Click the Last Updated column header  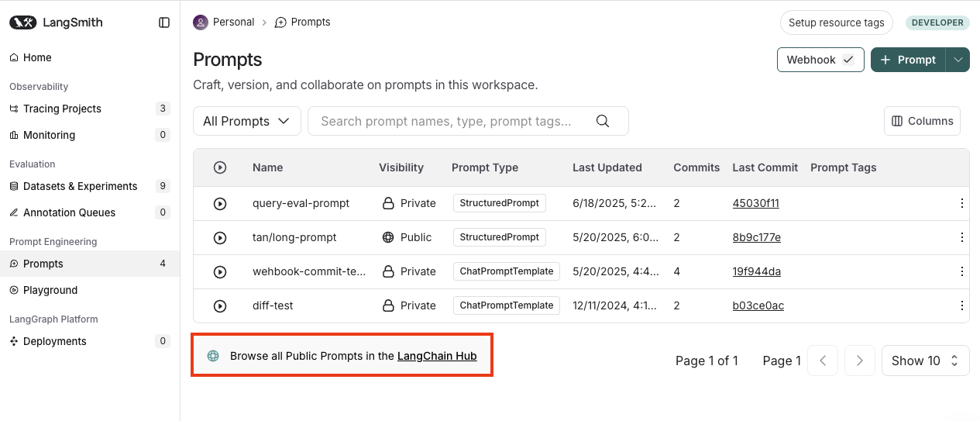point(607,167)
